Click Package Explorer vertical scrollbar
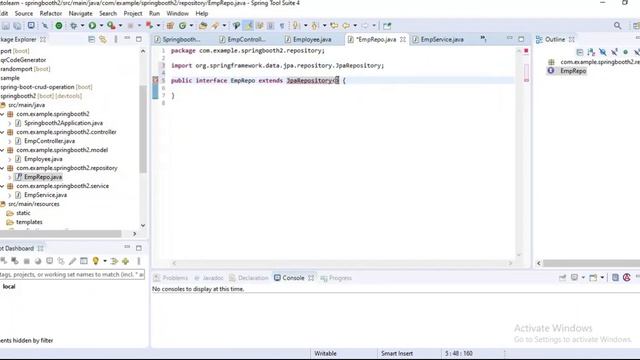 click(143, 129)
